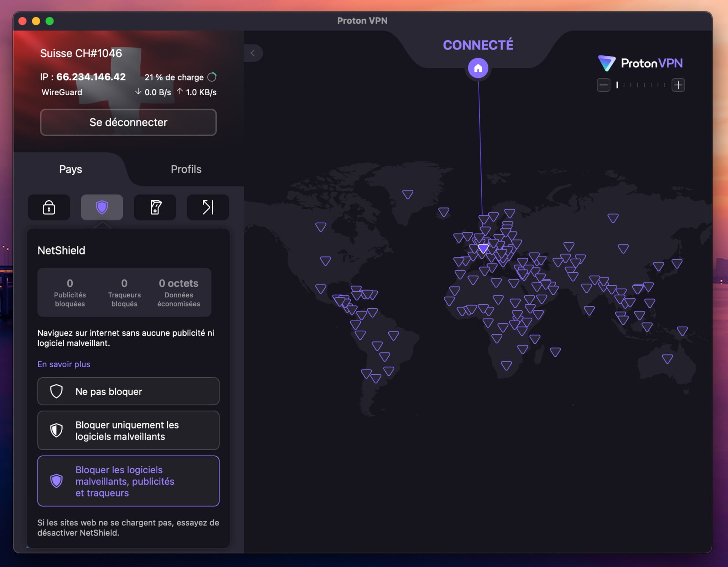Click the Se déconnecter button
Viewport: 728px width, 567px height.
[129, 122]
